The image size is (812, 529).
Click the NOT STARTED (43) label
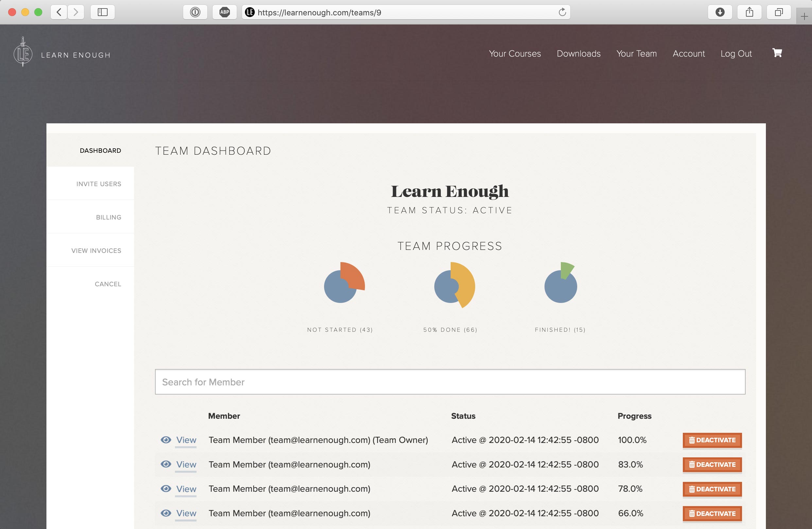click(x=340, y=330)
